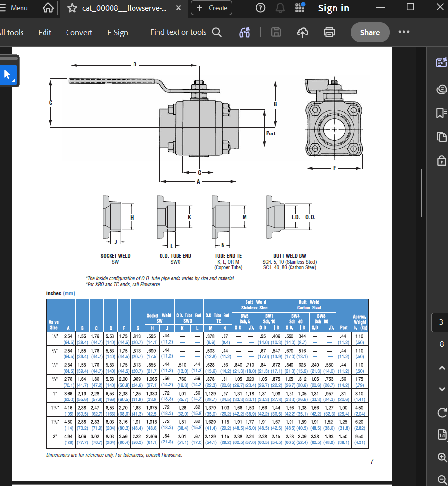Open the apps grid icon
Screen dimensions: 448x486
300,8
